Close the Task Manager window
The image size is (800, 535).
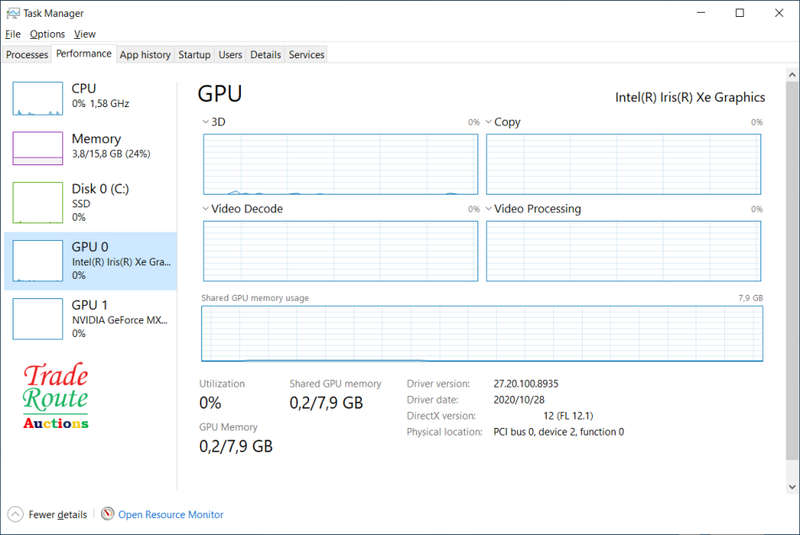[779, 13]
